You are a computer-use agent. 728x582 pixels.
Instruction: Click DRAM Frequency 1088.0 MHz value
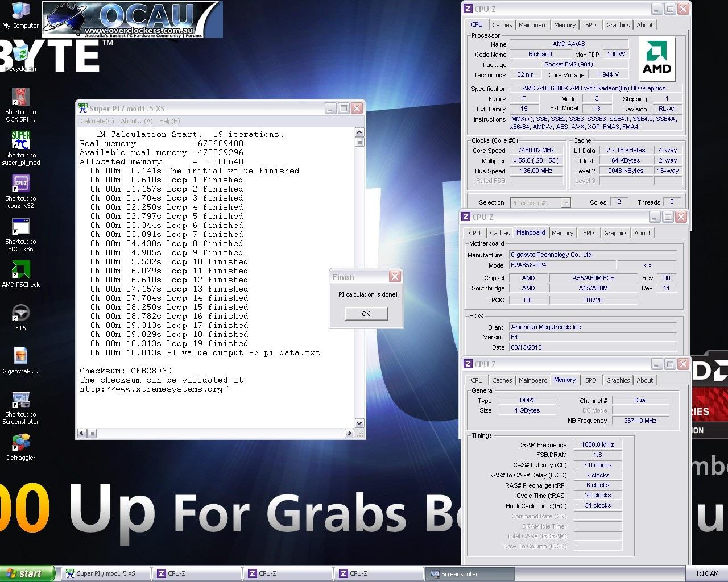598,444
